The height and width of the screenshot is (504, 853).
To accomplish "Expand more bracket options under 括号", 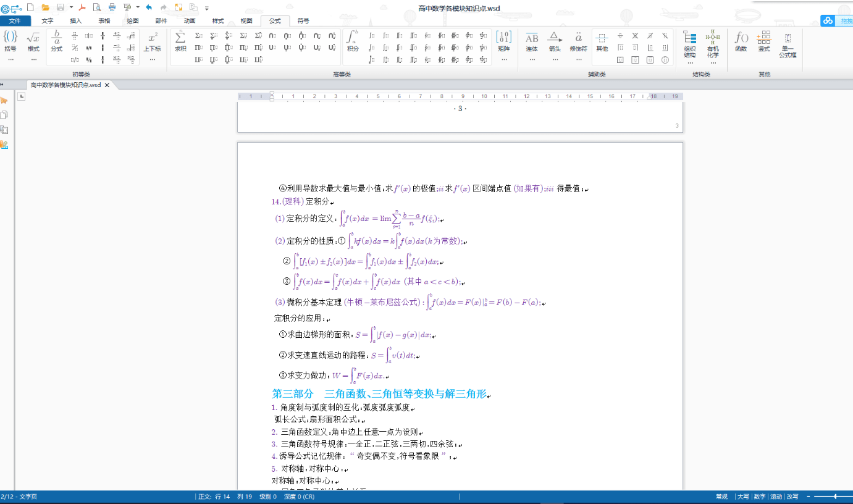I will 11,59.
